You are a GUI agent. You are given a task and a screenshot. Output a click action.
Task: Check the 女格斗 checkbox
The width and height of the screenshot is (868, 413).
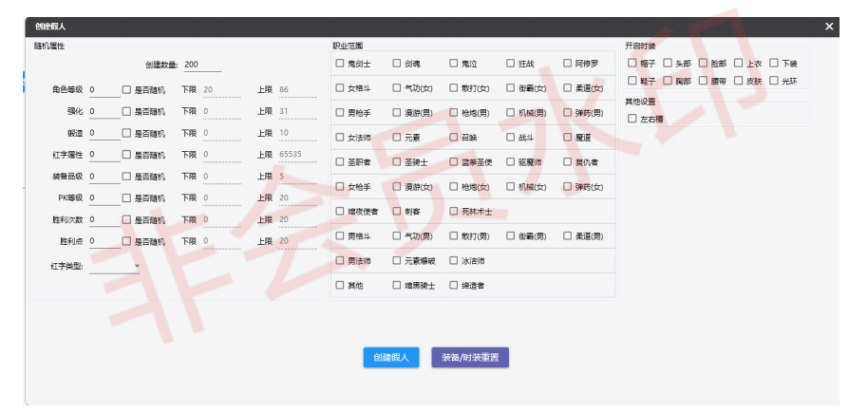340,87
